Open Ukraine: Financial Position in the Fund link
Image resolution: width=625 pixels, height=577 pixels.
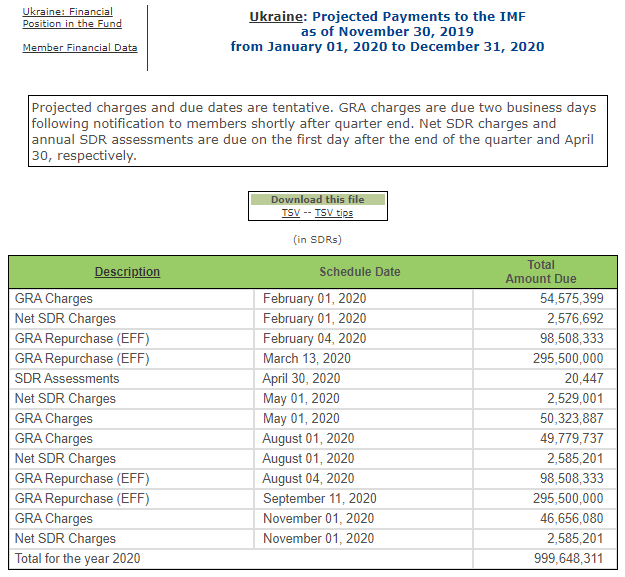point(67,18)
